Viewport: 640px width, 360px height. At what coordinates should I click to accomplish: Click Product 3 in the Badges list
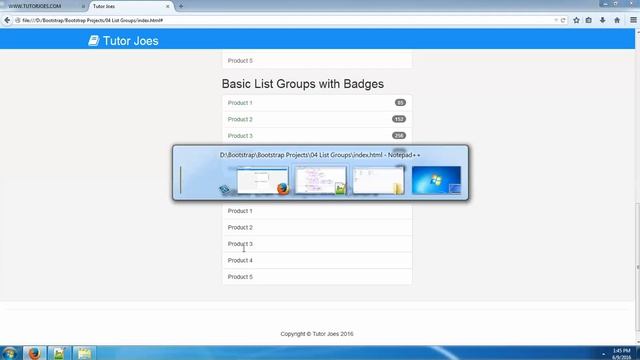(317, 136)
